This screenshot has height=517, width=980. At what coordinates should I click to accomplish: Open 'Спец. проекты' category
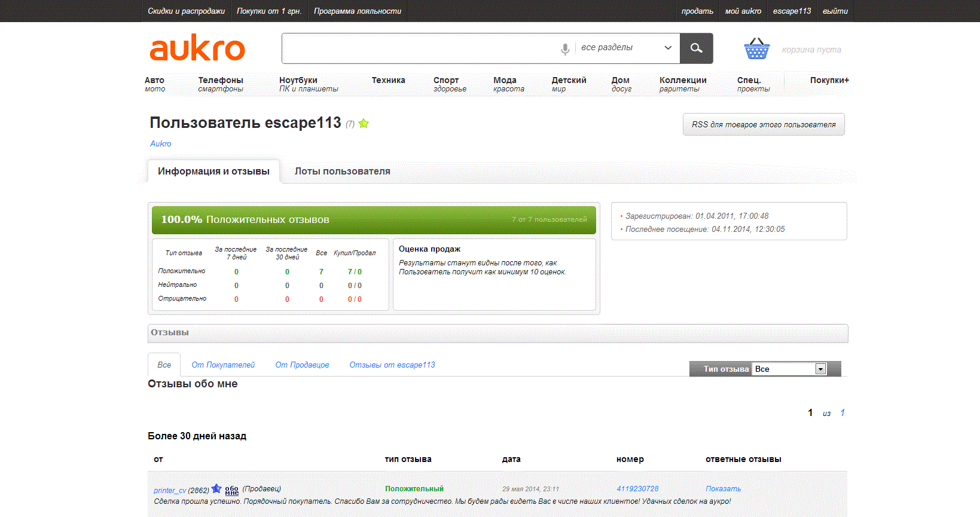point(753,84)
